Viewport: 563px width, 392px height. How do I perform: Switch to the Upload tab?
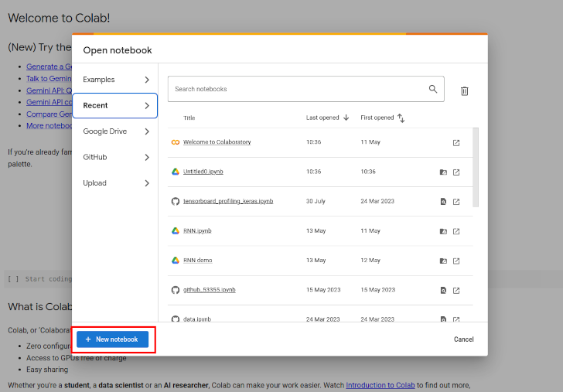115,183
